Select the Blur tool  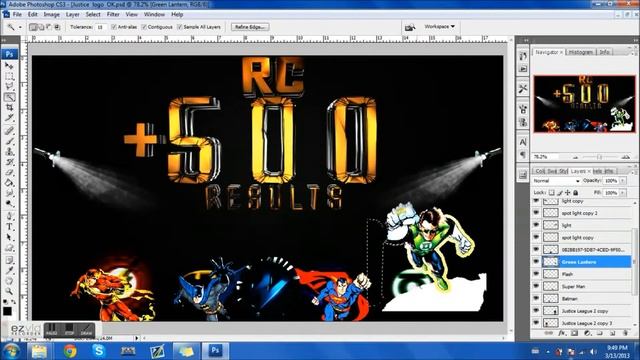(9, 193)
